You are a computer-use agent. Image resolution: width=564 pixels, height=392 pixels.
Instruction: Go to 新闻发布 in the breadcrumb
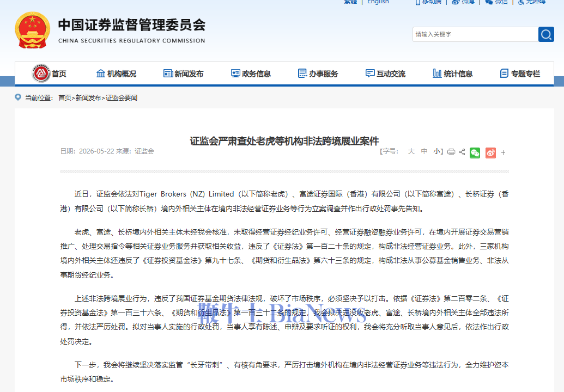(x=88, y=98)
